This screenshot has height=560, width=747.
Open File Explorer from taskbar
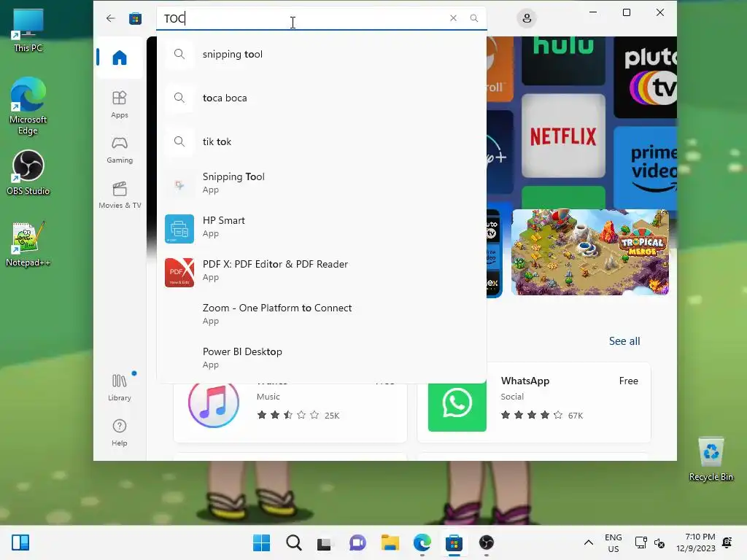pos(390,542)
